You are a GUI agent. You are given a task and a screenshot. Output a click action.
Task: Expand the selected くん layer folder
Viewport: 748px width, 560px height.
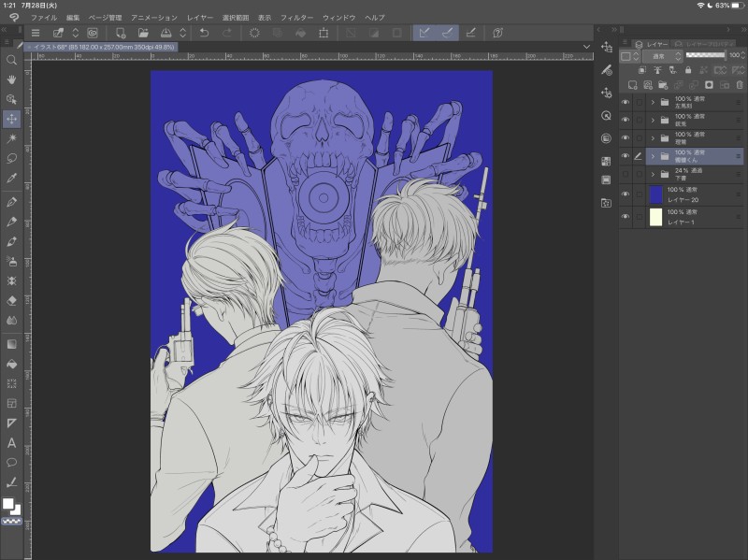coord(653,156)
